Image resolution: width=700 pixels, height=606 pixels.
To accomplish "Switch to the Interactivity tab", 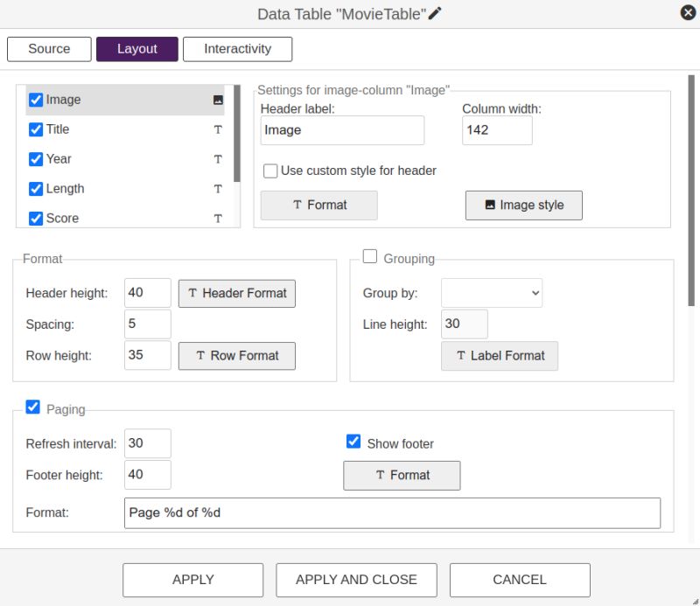I will (237, 49).
